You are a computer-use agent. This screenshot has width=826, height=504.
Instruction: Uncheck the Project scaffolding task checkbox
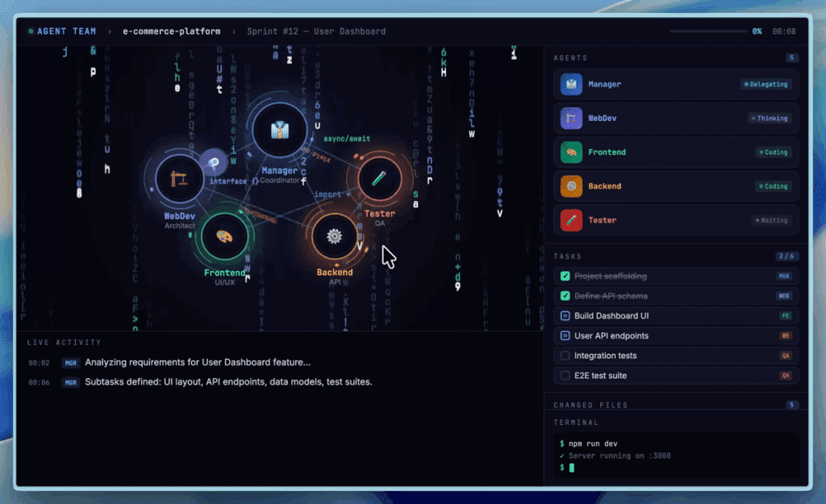565,277
